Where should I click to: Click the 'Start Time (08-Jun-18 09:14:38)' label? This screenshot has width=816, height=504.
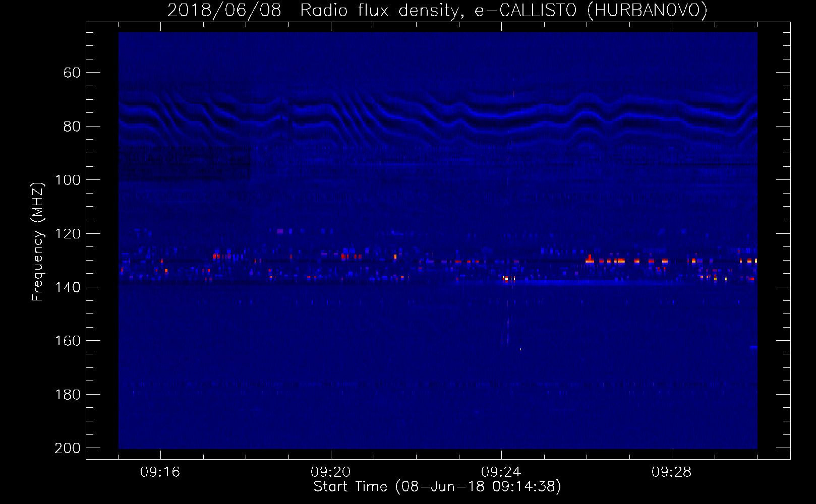pos(437,487)
